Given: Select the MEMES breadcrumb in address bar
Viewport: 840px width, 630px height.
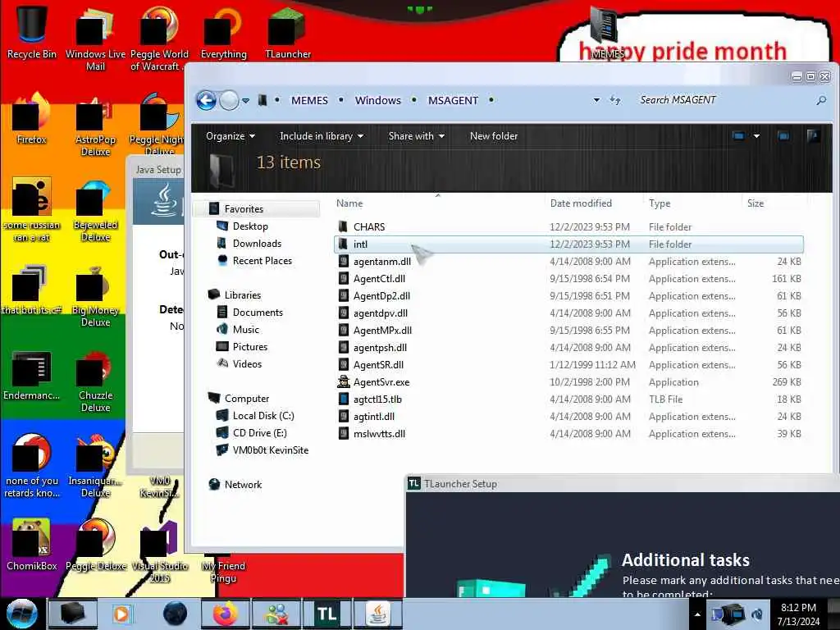Looking at the screenshot, I should click(x=309, y=100).
